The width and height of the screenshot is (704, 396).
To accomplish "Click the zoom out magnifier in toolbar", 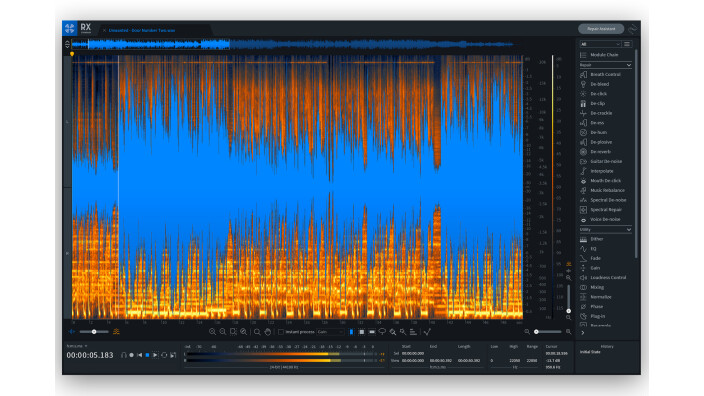I will click(x=223, y=332).
